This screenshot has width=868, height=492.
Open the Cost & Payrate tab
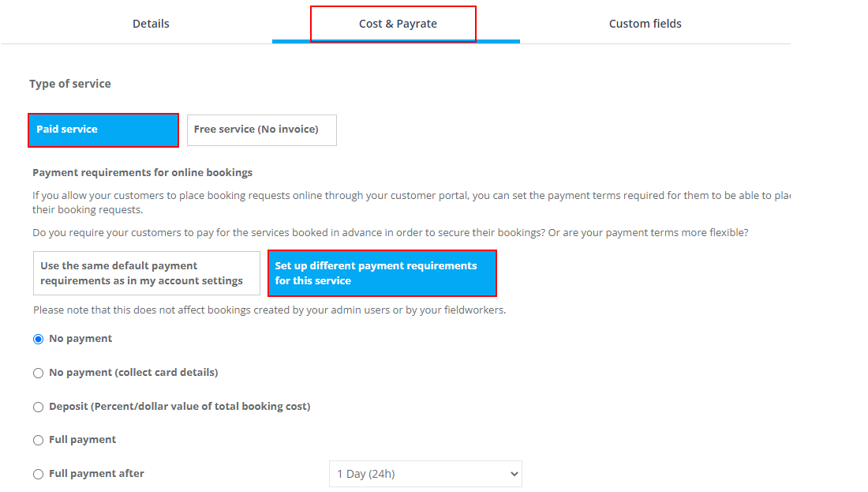click(x=398, y=24)
